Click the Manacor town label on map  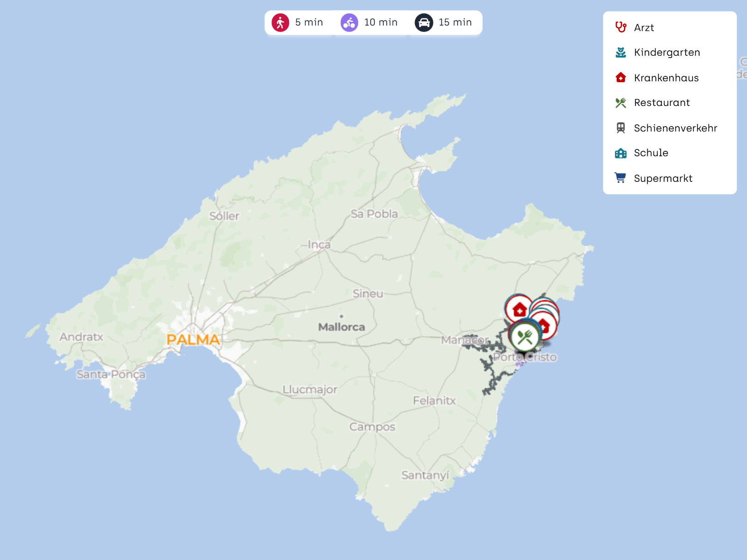(x=464, y=340)
